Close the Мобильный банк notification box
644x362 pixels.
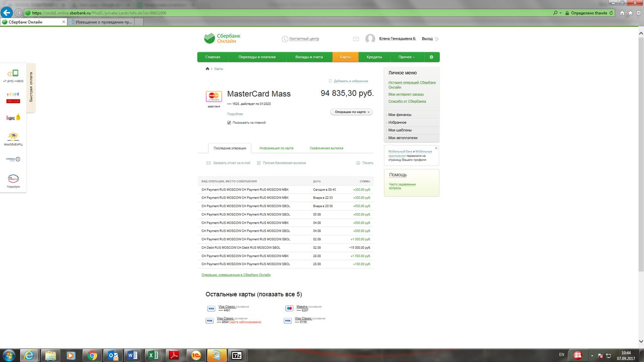tap(436, 148)
